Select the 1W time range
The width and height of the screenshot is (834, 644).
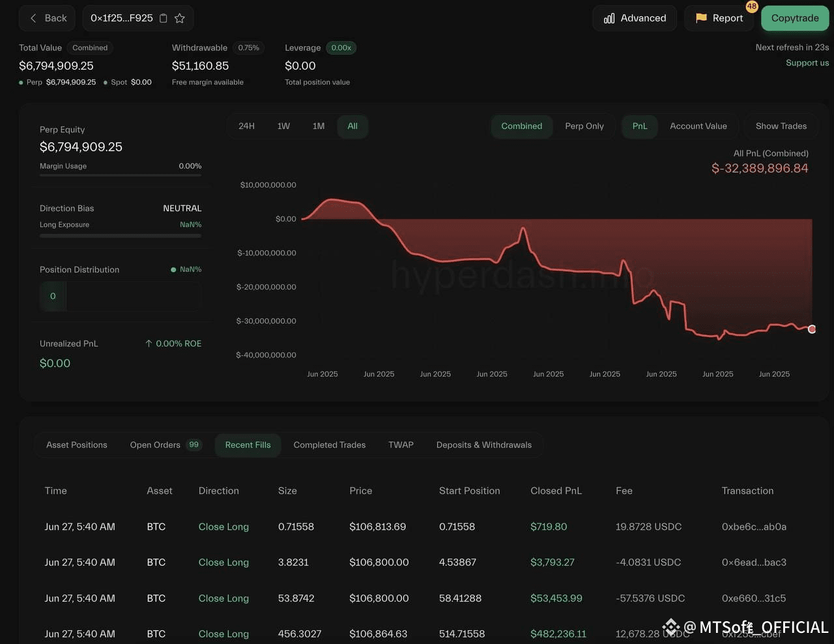coord(283,126)
